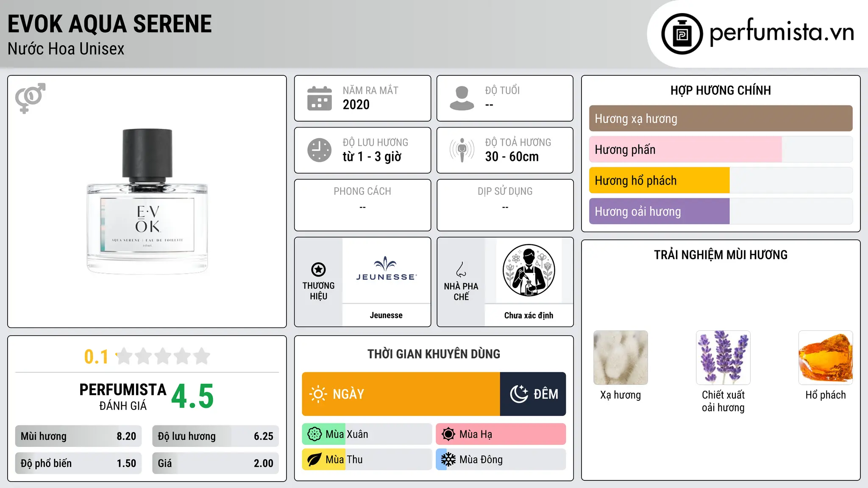The width and height of the screenshot is (868, 488).
Task: Click the PHONG CÁCH label
Action: pos(362,191)
